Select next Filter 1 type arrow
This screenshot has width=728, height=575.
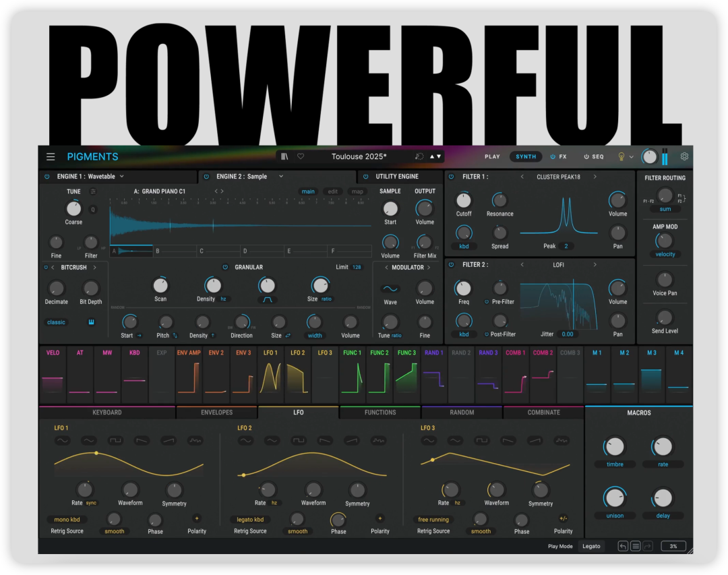[x=595, y=177]
